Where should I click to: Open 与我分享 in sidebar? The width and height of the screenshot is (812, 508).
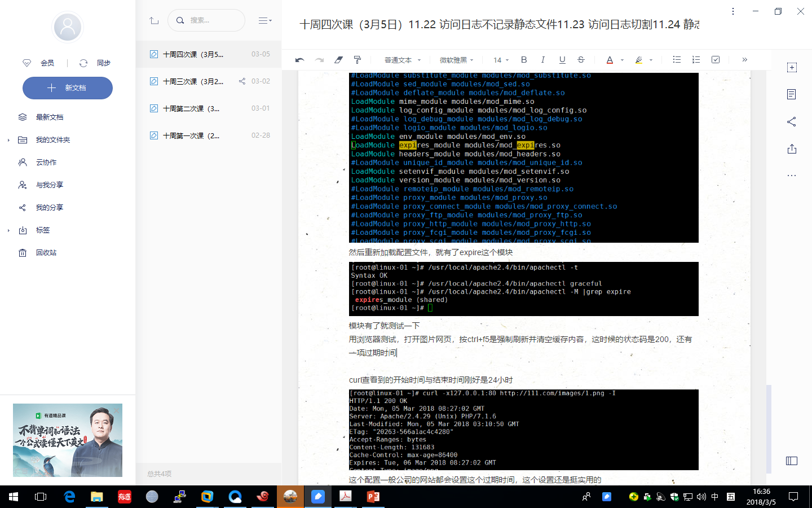50,185
